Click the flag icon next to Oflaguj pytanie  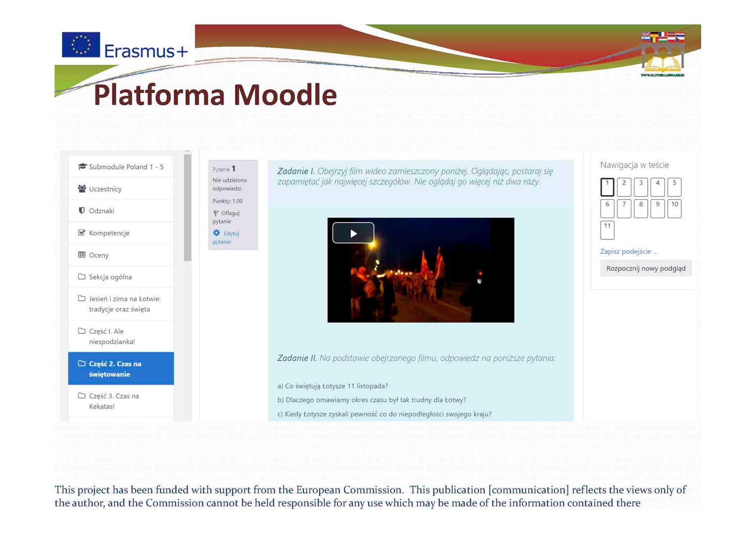tap(216, 213)
